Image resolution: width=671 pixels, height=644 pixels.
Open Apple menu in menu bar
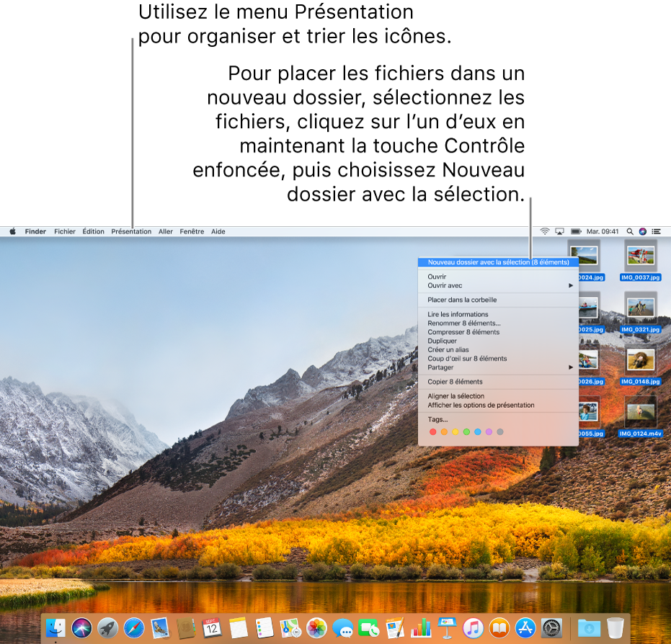point(13,231)
